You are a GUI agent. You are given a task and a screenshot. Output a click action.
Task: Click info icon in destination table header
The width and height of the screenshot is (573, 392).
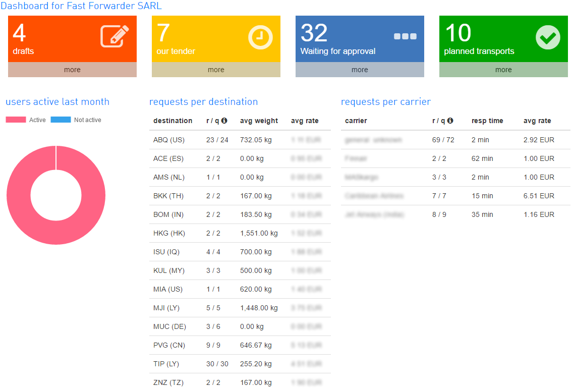(x=224, y=121)
